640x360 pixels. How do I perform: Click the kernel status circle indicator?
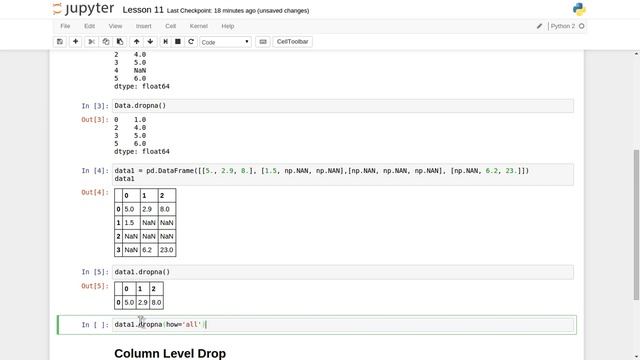tap(582, 26)
